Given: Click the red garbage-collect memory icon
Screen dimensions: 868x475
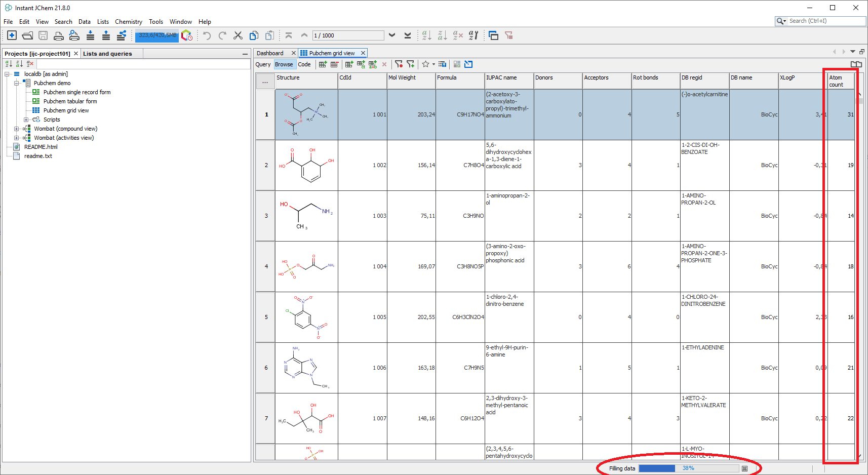Looking at the screenshot, I should [x=187, y=35].
